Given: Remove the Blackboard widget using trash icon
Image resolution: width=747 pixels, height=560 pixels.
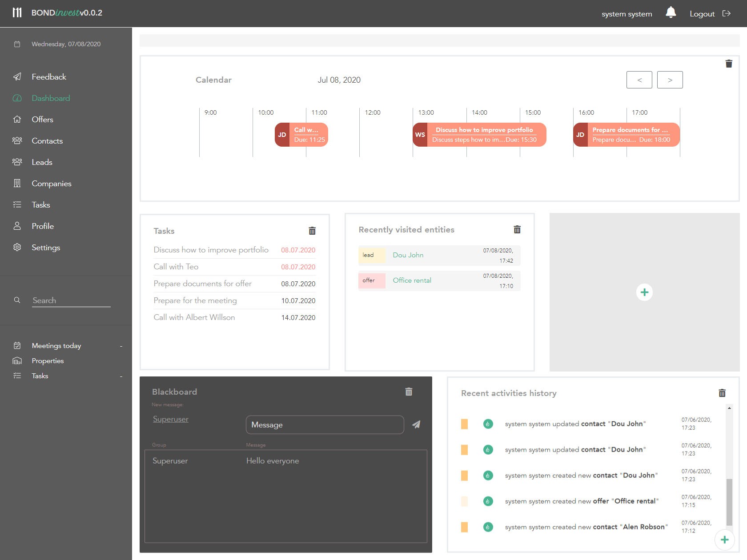Looking at the screenshot, I should pyautogui.click(x=409, y=392).
